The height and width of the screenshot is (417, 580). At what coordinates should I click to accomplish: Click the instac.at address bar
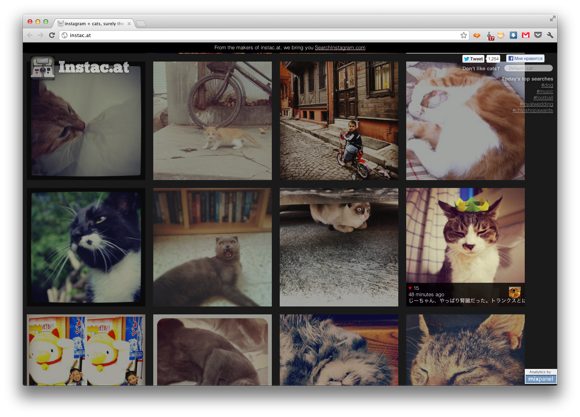(x=259, y=35)
